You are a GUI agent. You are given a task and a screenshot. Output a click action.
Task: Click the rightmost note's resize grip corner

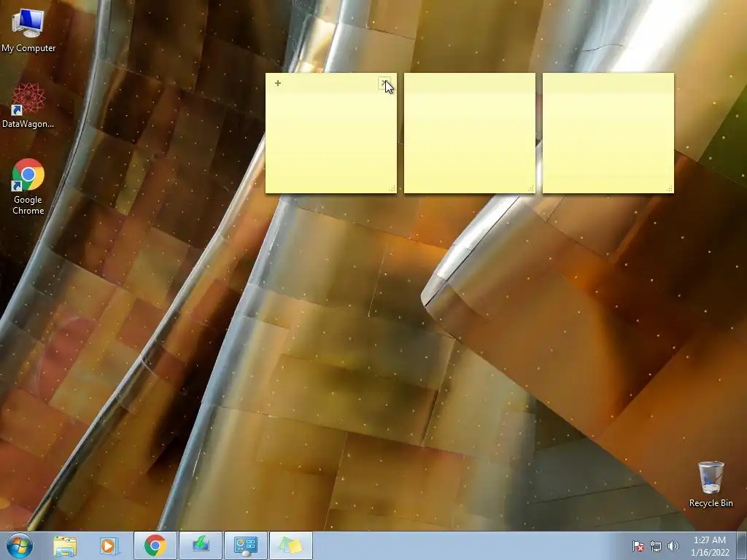click(670, 189)
